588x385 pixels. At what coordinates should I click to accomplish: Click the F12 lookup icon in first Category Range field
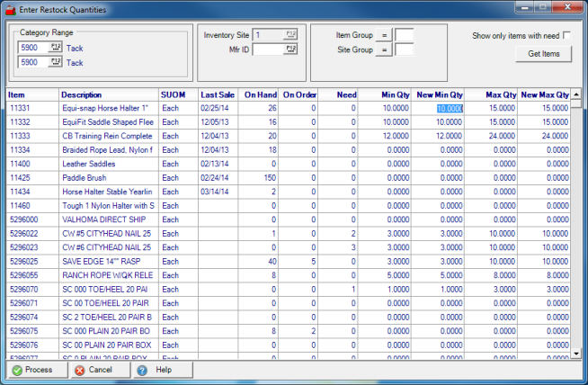pos(57,47)
